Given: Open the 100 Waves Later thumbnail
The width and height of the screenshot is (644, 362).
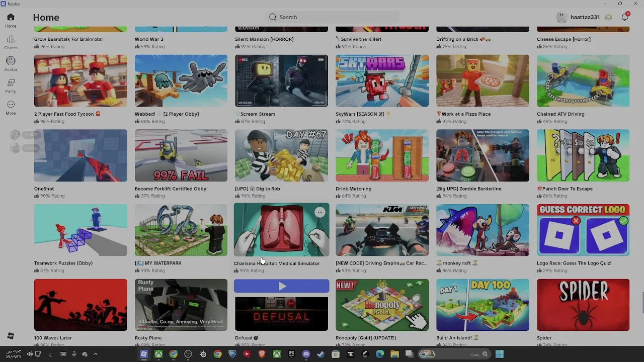Looking at the screenshot, I should pos(80,305).
